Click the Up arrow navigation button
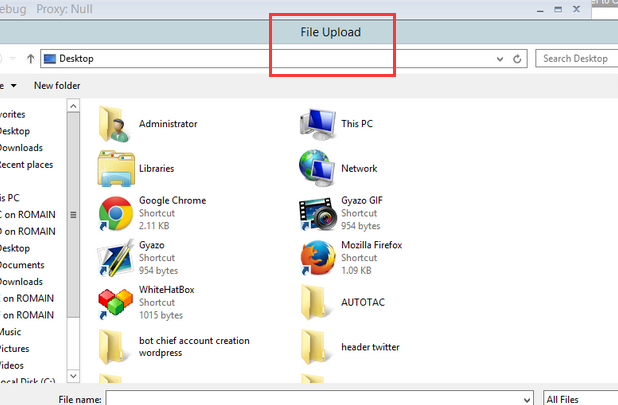Image resolution: width=618 pixels, height=405 pixels. (29, 59)
